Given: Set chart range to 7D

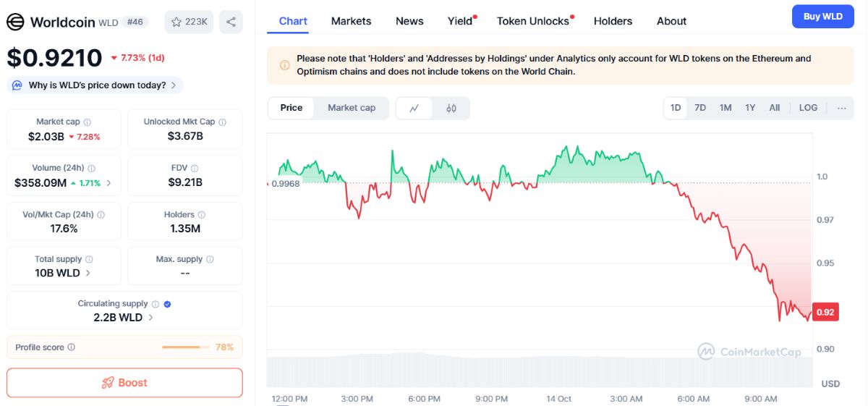Looking at the screenshot, I should coord(700,108).
